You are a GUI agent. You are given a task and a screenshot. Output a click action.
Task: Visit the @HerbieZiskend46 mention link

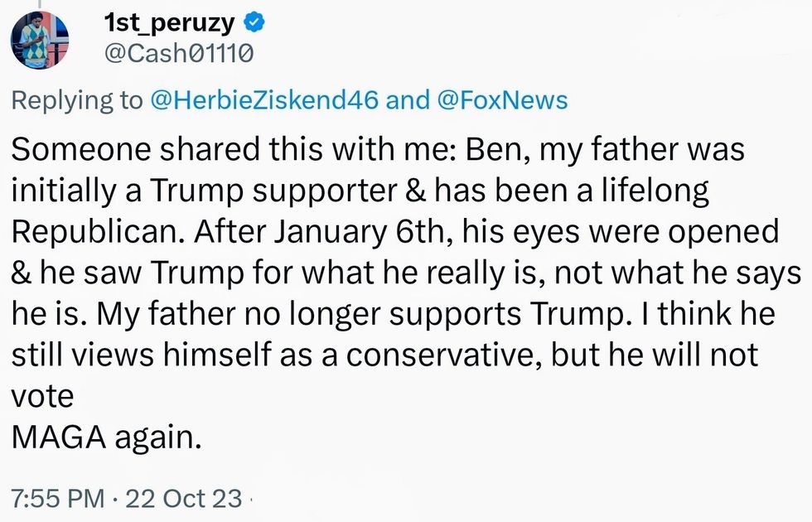pos(264,101)
